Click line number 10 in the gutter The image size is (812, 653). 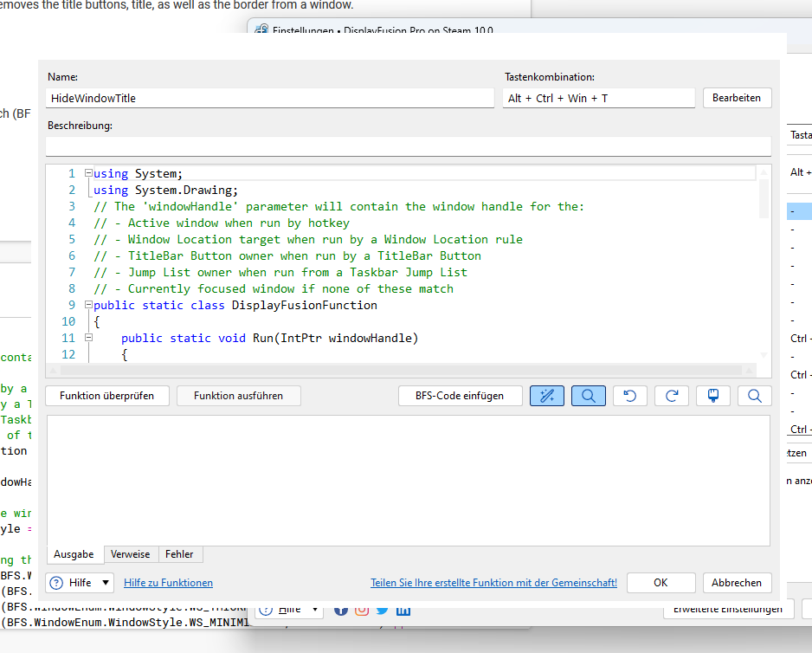[68, 322]
